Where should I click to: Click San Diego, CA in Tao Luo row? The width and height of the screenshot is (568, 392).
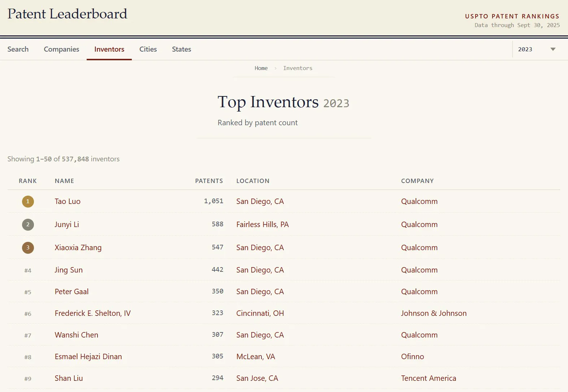(x=260, y=201)
